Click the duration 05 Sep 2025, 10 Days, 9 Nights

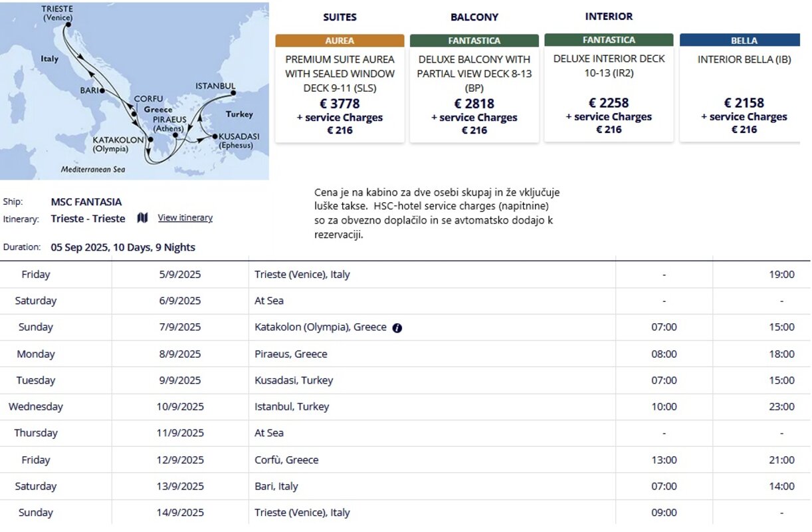[123, 247]
